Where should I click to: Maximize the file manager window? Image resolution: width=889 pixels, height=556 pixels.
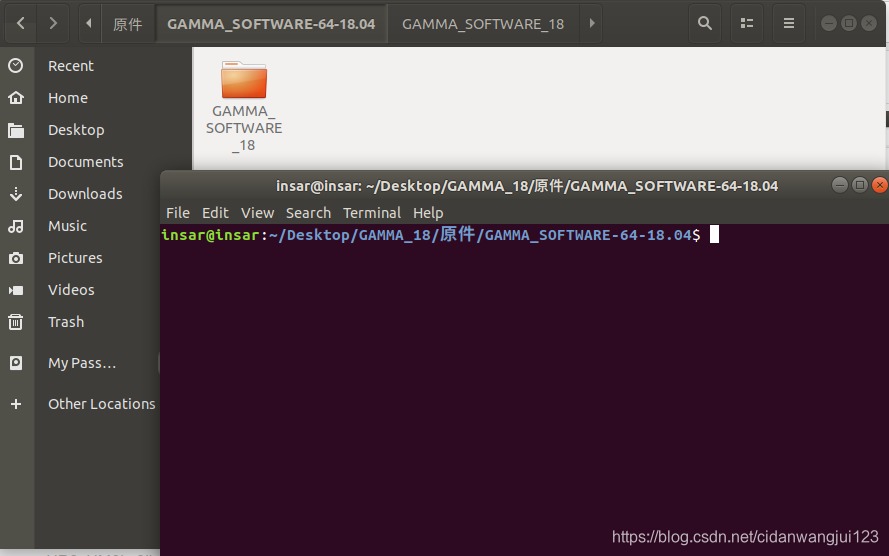click(849, 23)
